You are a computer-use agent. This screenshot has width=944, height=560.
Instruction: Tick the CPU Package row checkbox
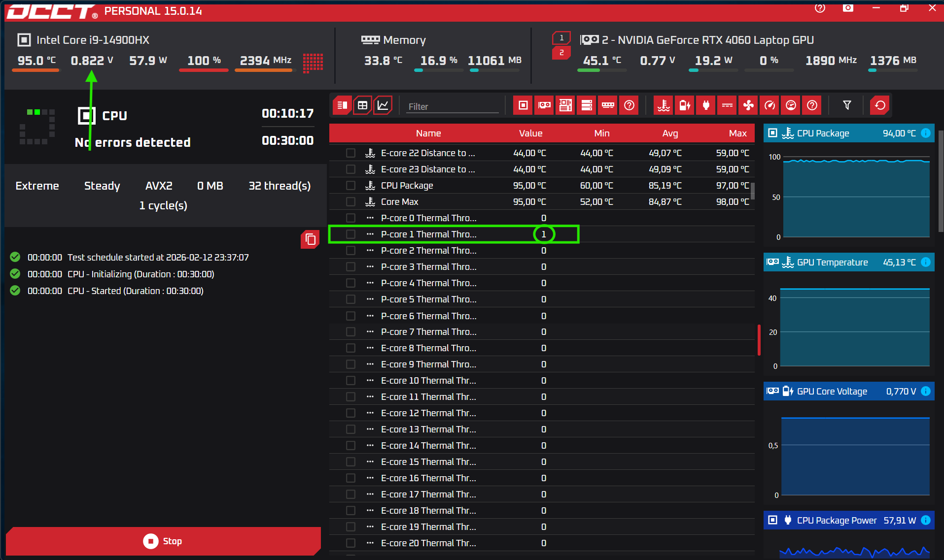(350, 186)
